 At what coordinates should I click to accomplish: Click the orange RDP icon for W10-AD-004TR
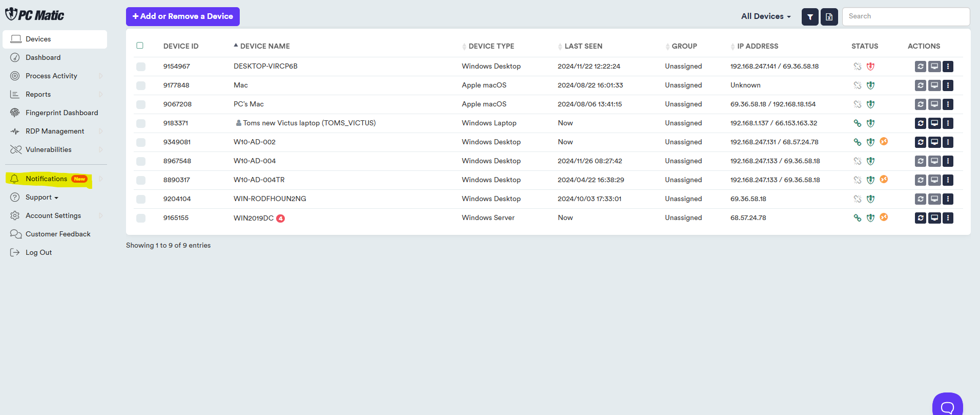click(x=884, y=180)
